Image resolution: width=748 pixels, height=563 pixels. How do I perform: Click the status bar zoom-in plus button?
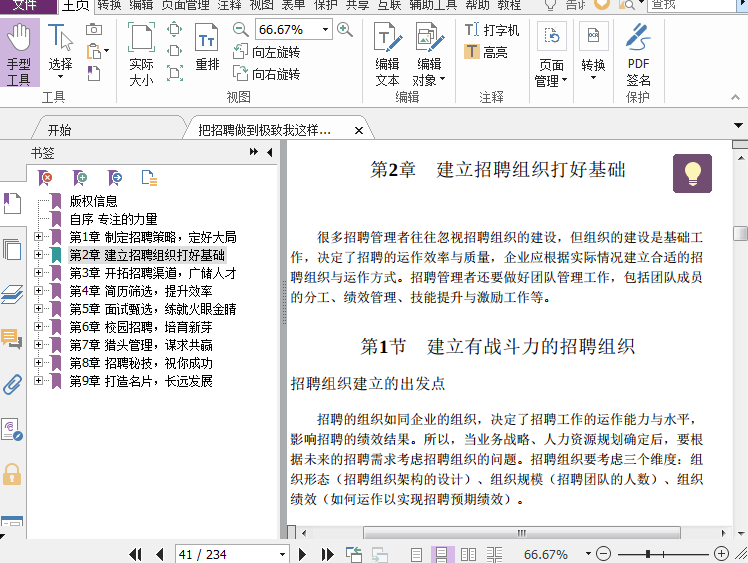(x=721, y=554)
